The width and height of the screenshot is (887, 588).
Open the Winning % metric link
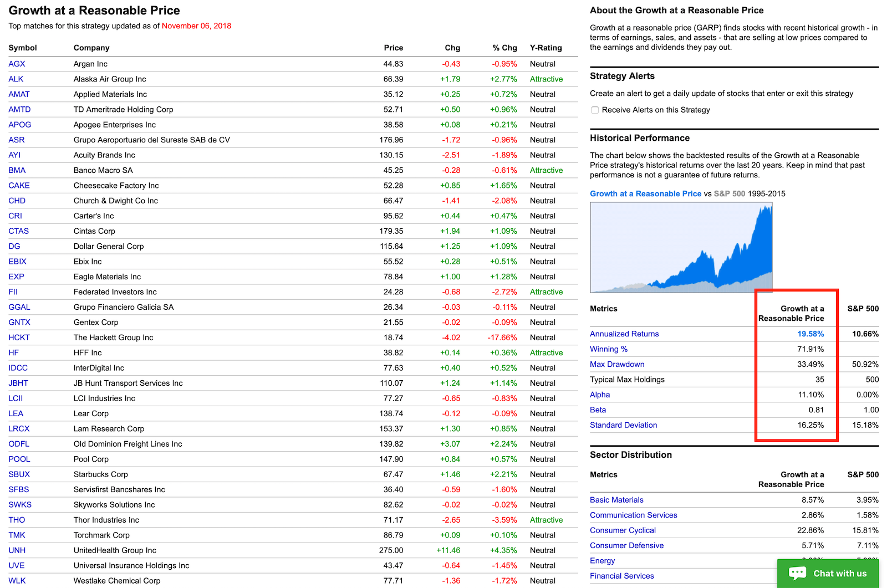coord(609,349)
